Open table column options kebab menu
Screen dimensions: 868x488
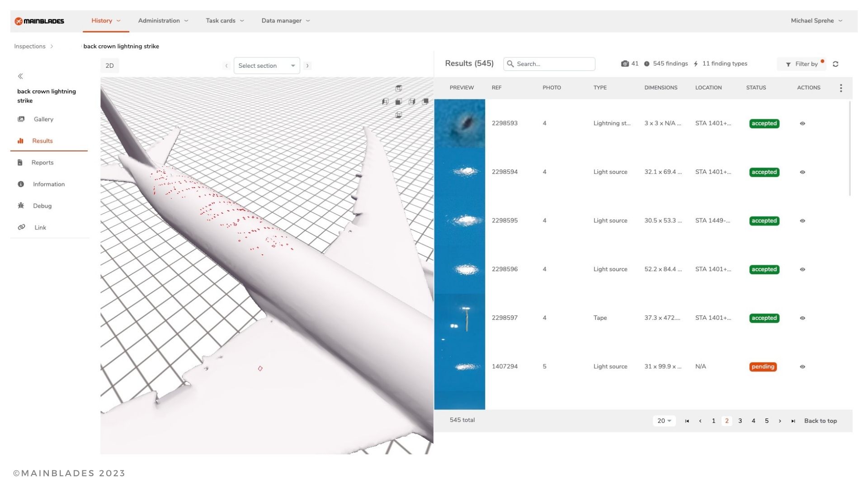[x=841, y=88]
